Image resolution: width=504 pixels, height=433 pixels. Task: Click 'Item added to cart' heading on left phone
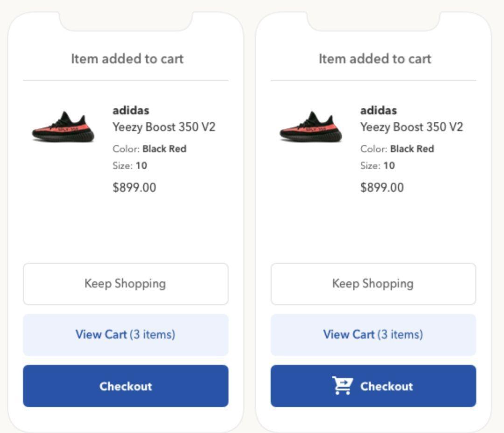pyautogui.click(x=127, y=59)
